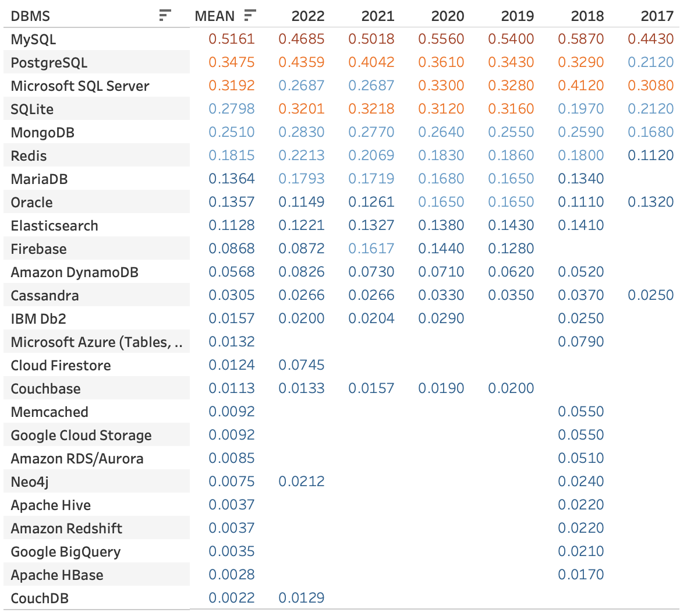Click Amazon DynamoDB 2022 value 0.0826
This screenshot has height=616, width=687.
(x=302, y=272)
